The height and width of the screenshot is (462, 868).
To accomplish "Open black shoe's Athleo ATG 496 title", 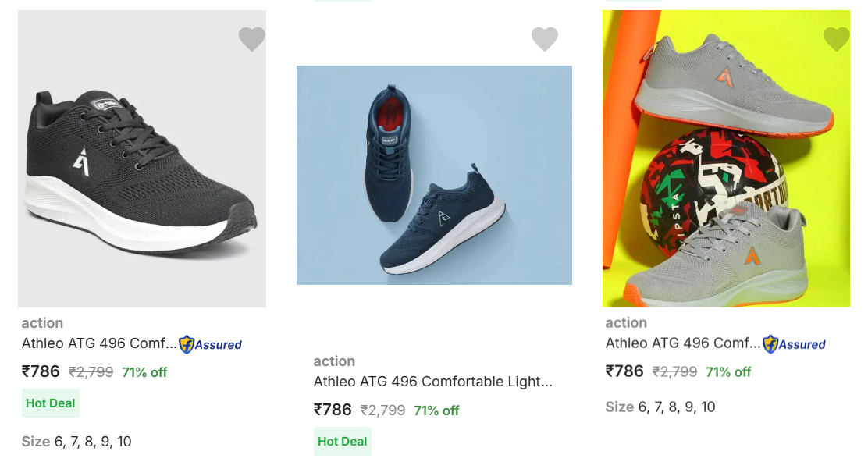I will pos(99,343).
